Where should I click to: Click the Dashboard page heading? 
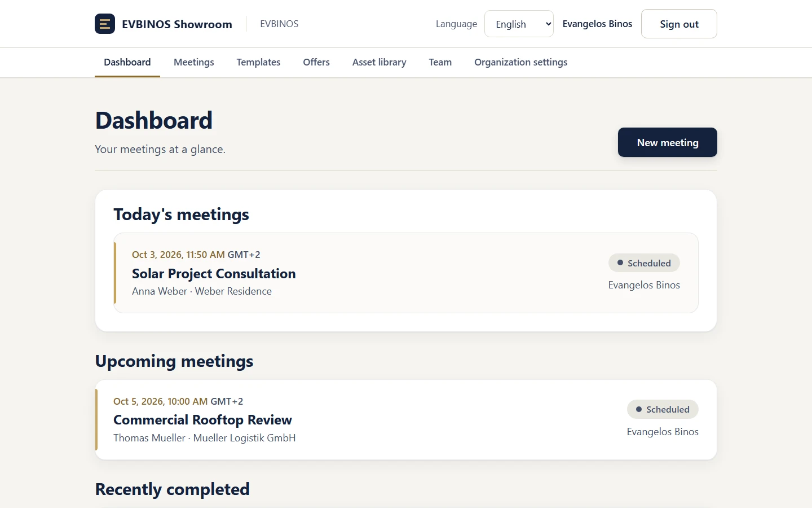(x=154, y=120)
